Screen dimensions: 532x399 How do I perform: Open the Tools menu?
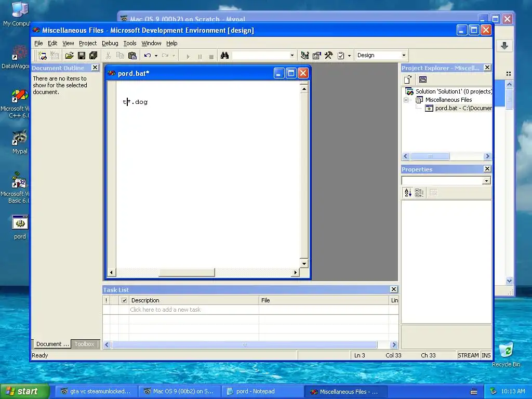tap(129, 44)
